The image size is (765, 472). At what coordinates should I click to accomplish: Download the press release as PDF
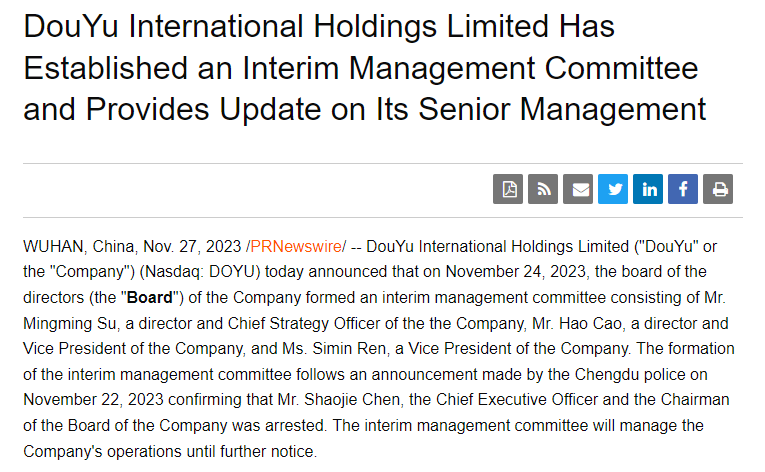click(509, 189)
